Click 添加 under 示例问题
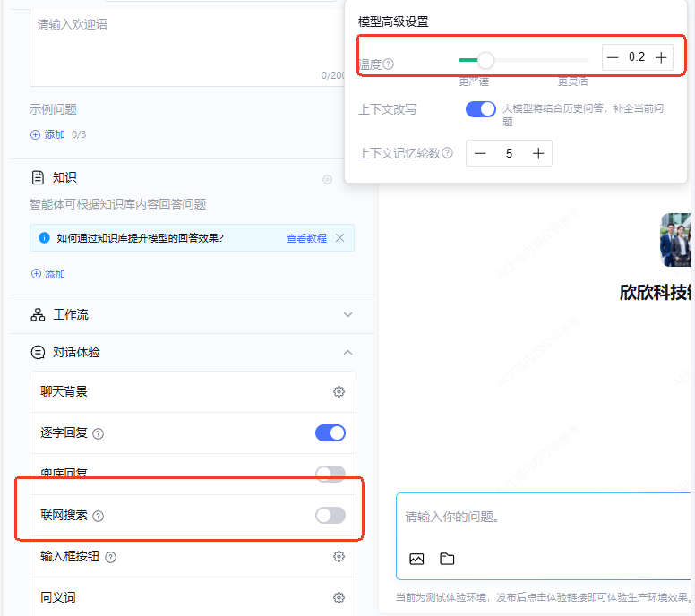 click(x=48, y=134)
